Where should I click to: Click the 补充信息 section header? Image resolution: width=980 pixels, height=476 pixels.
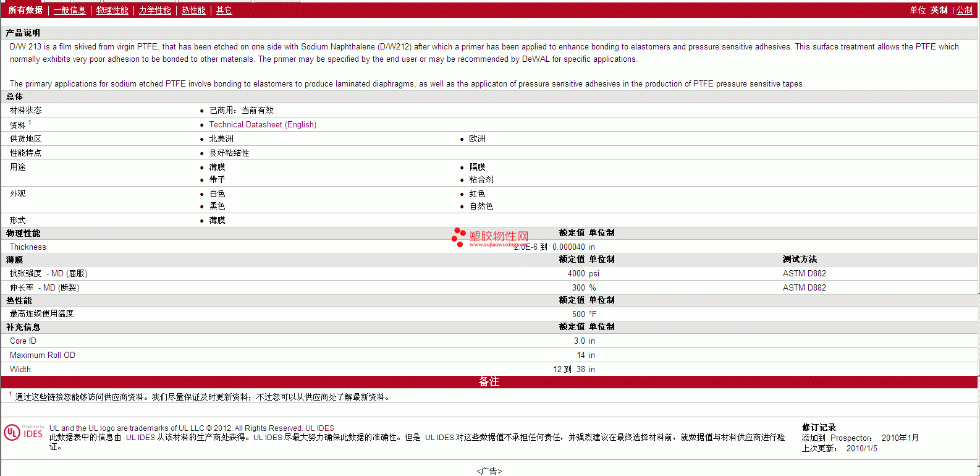pos(23,327)
